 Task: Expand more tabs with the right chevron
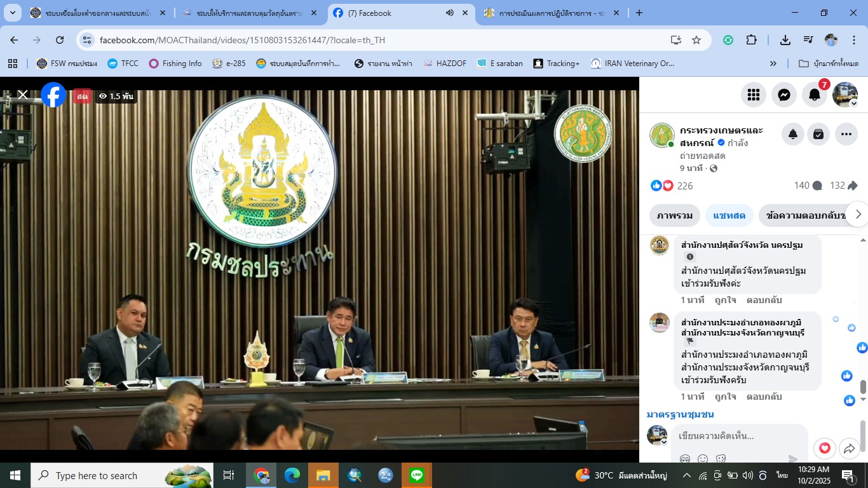858,215
